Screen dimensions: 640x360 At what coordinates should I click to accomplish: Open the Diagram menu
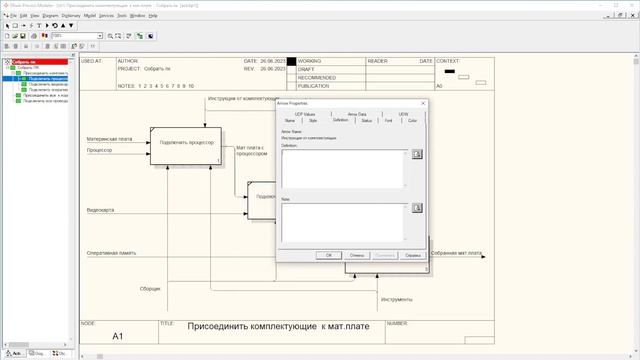click(x=51, y=16)
